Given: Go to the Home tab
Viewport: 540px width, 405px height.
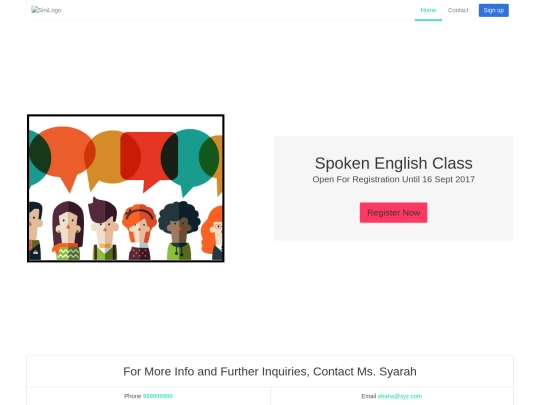Looking at the screenshot, I should coord(428,10).
